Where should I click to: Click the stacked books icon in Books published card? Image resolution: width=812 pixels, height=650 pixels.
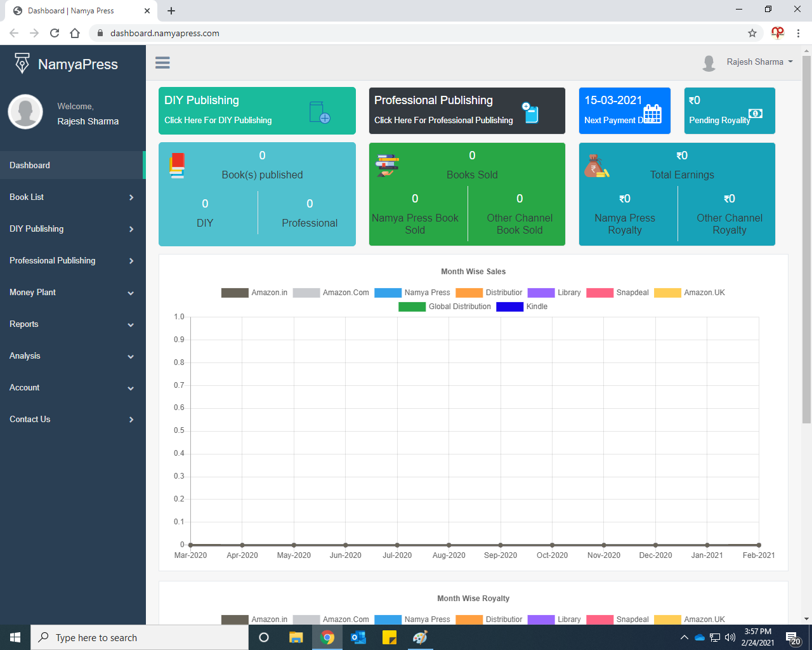(x=178, y=166)
